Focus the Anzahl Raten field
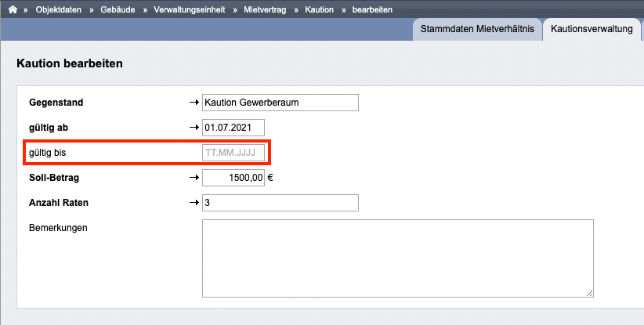Screen dimensions: 644x325 (x=280, y=203)
